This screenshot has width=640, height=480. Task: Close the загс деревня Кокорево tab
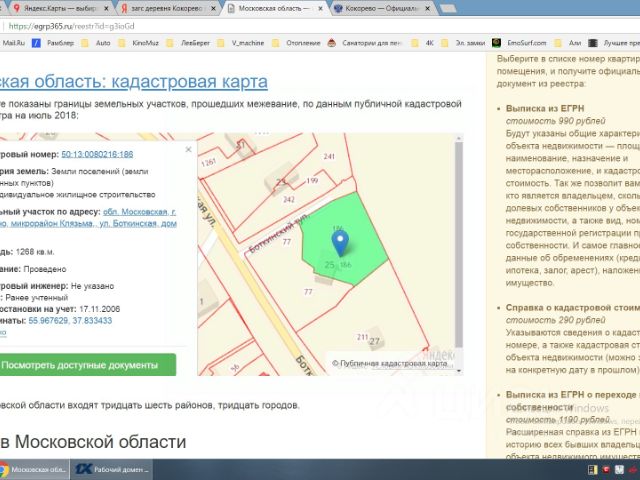click(x=213, y=9)
